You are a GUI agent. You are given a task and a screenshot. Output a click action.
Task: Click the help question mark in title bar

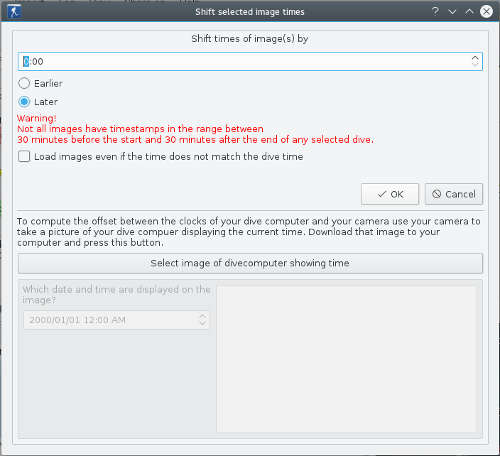[435, 11]
